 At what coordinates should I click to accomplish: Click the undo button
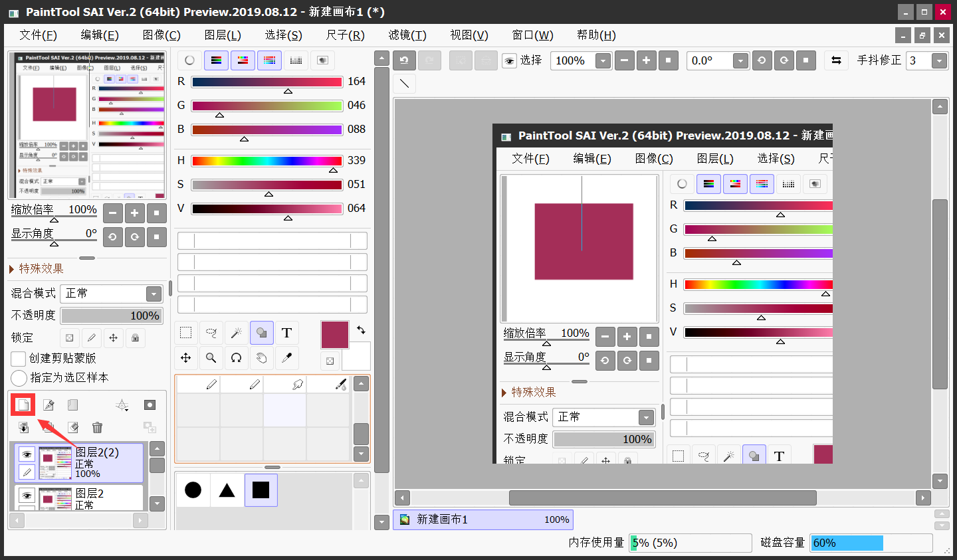point(404,60)
